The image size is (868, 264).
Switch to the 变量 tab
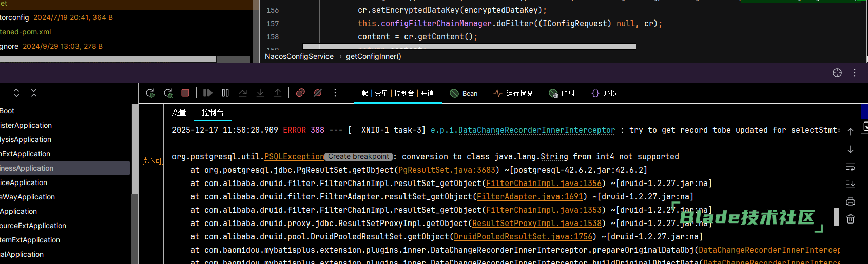point(179,112)
